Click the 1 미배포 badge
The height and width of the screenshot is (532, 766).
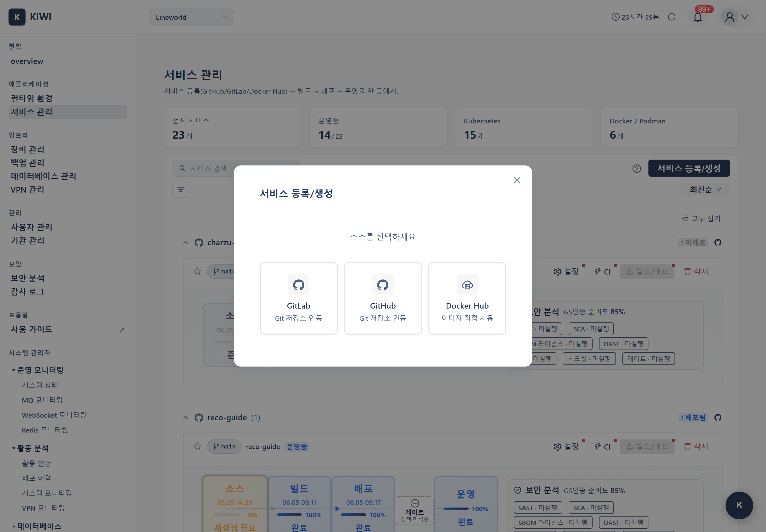tap(693, 243)
